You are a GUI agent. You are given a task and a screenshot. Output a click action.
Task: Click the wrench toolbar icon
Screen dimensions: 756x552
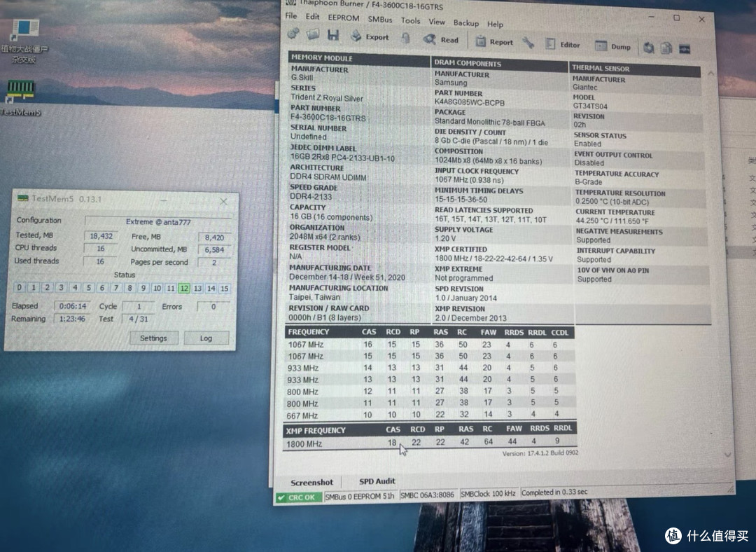pyautogui.click(x=528, y=43)
